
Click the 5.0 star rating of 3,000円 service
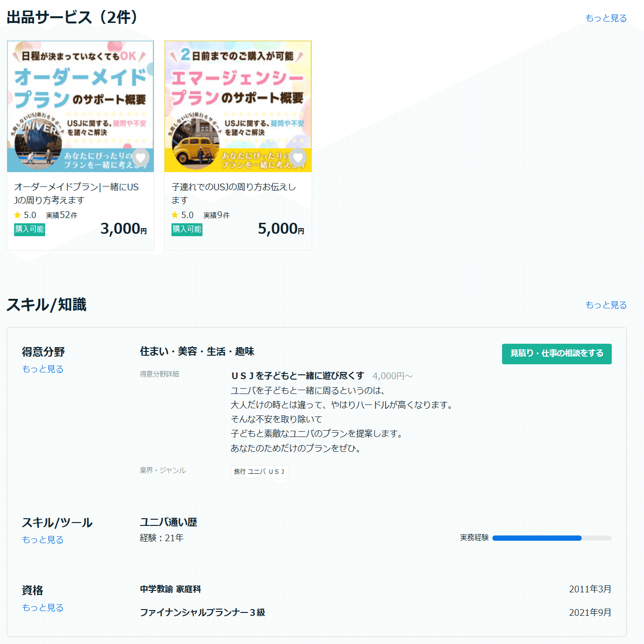point(25,215)
